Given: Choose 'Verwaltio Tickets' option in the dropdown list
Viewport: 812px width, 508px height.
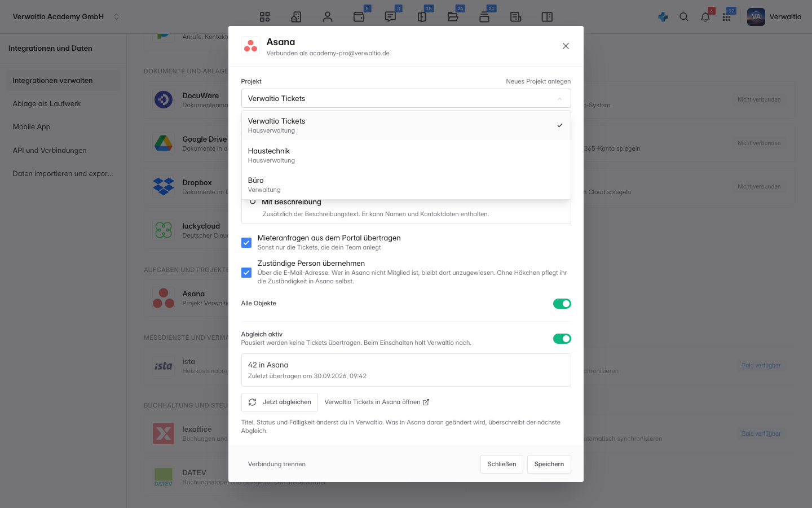Looking at the screenshot, I should tap(406, 125).
